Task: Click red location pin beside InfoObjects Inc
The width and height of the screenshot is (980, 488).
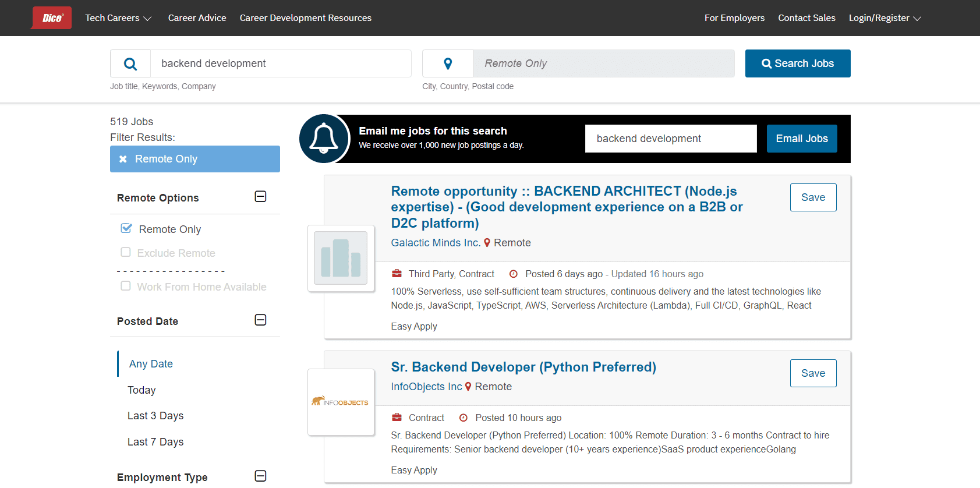Action: pos(468,387)
